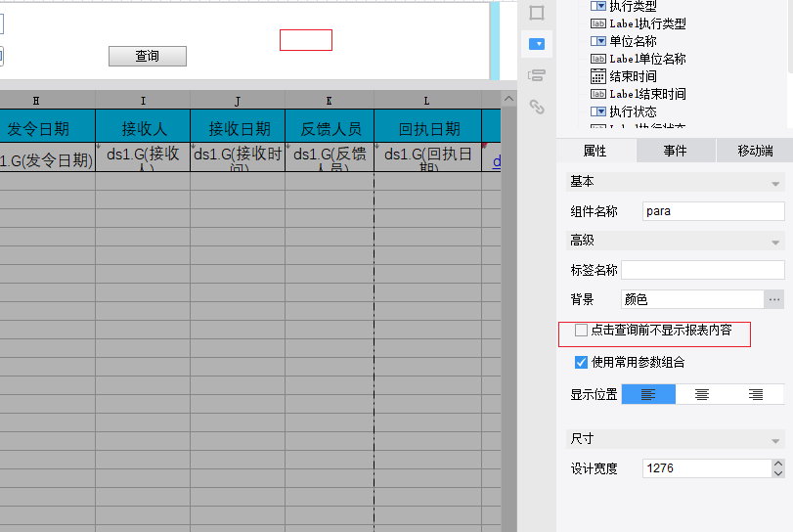Click the 设计宽度 field showing 1276

click(707, 468)
